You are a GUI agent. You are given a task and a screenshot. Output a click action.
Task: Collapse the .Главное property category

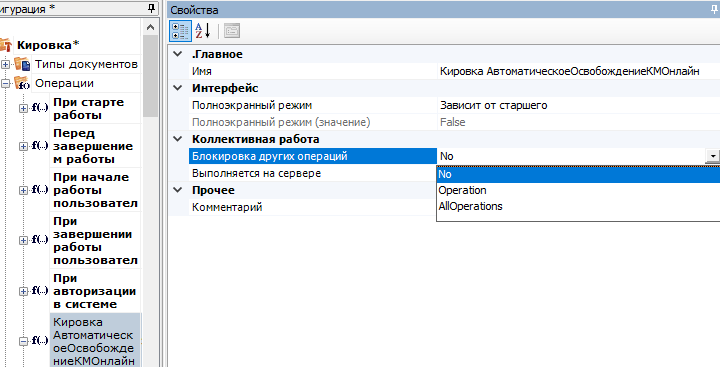pos(178,54)
